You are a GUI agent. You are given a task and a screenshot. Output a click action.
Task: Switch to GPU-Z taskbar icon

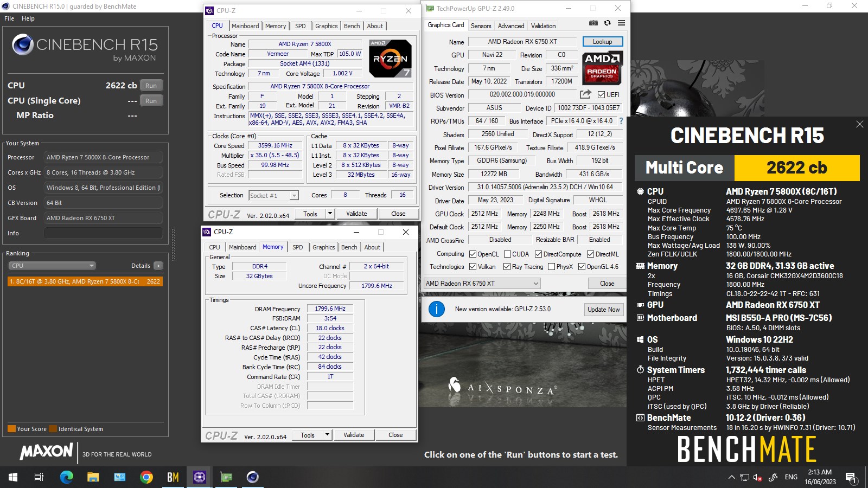pos(226,477)
